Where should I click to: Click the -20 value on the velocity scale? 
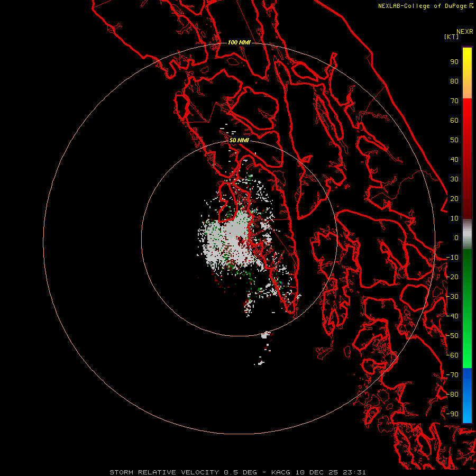[x=452, y=277]
